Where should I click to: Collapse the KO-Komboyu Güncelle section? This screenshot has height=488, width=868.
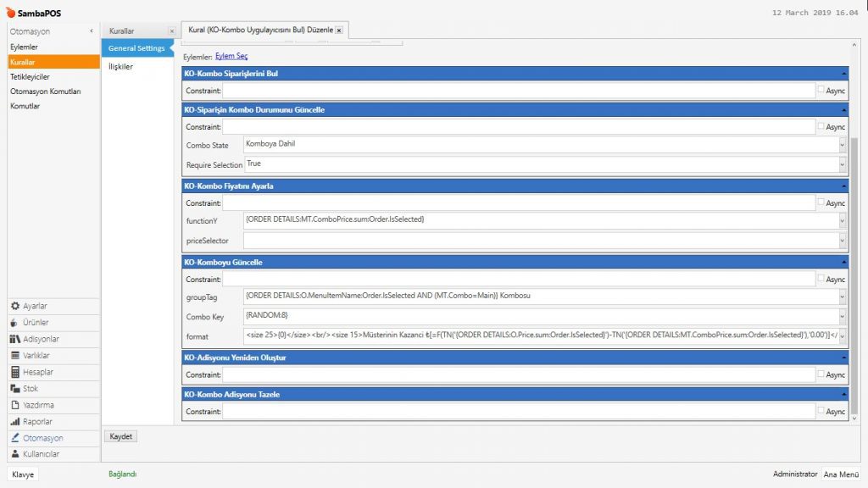(843, 263)
